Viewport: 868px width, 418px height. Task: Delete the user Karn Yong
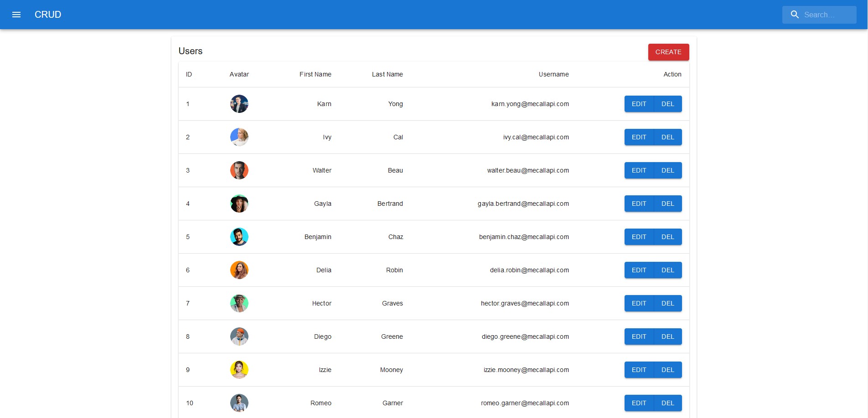[667, 104]
